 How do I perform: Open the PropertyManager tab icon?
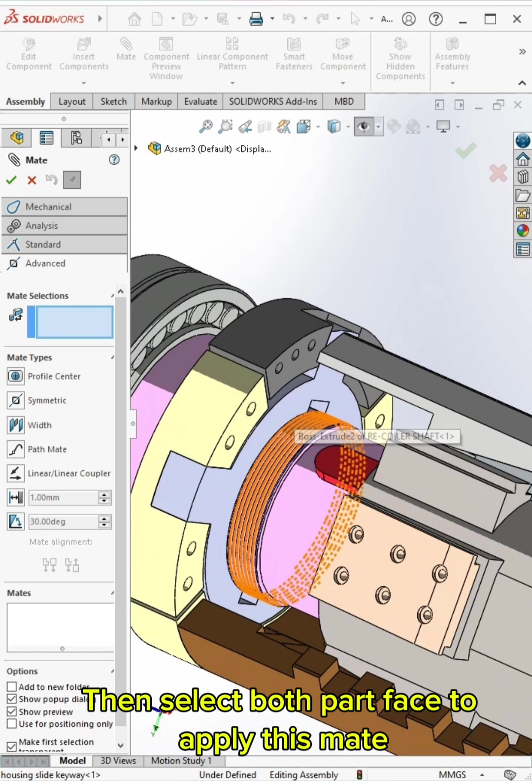[x=46, y=138]
